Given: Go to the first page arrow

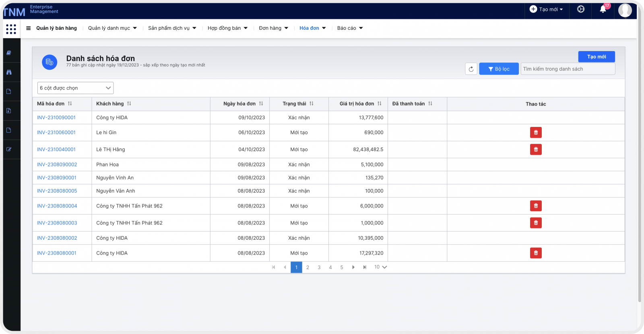Looking at the screenshot, I should coord(274,267).
